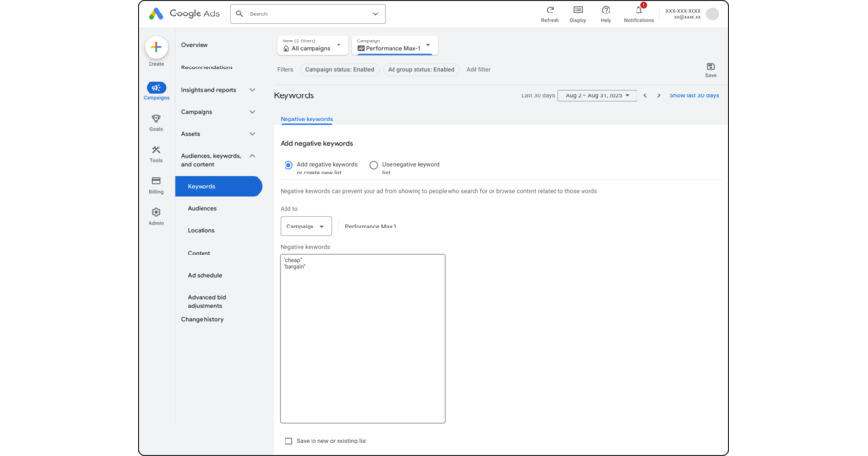Open Locations in the sidebar

[201, 230]
